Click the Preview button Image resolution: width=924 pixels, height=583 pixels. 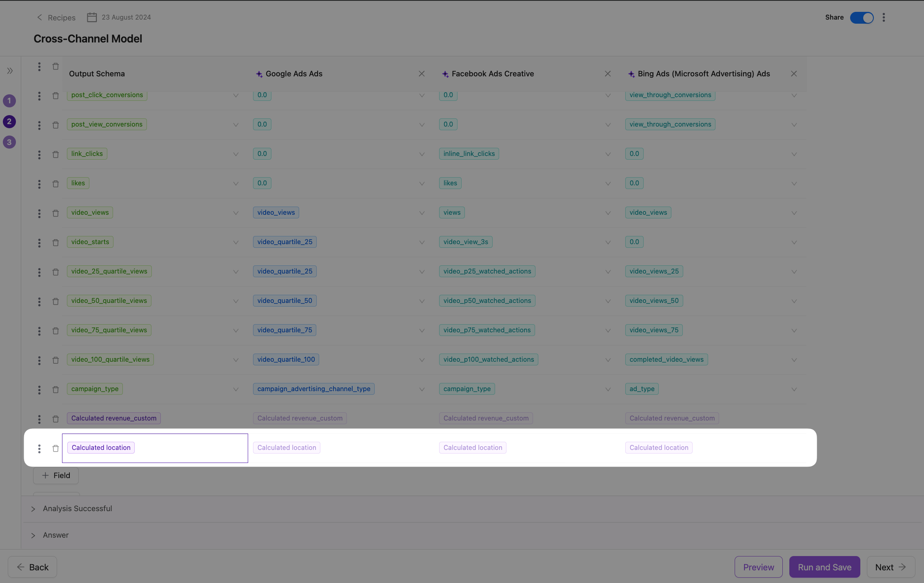(759, 567)
